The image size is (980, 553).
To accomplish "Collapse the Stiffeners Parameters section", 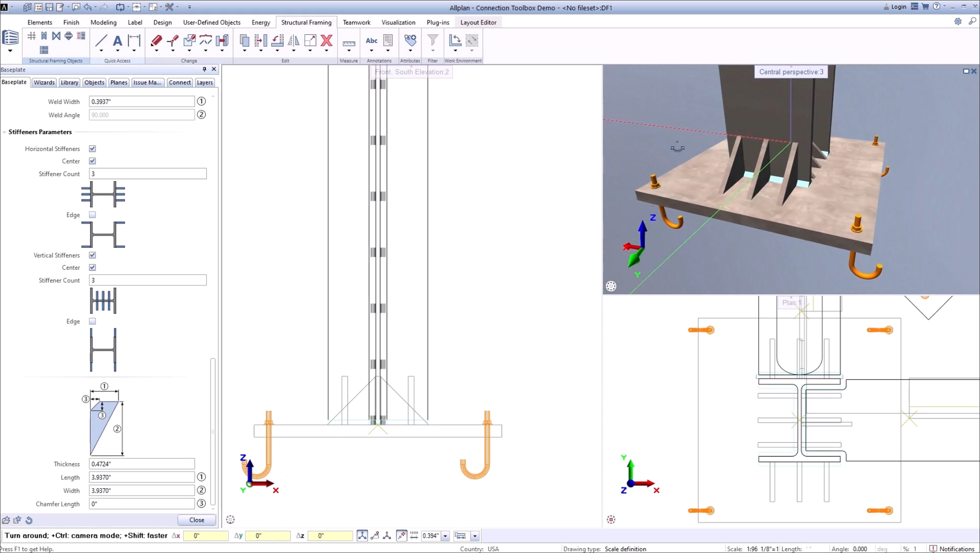I will [4, 132].
